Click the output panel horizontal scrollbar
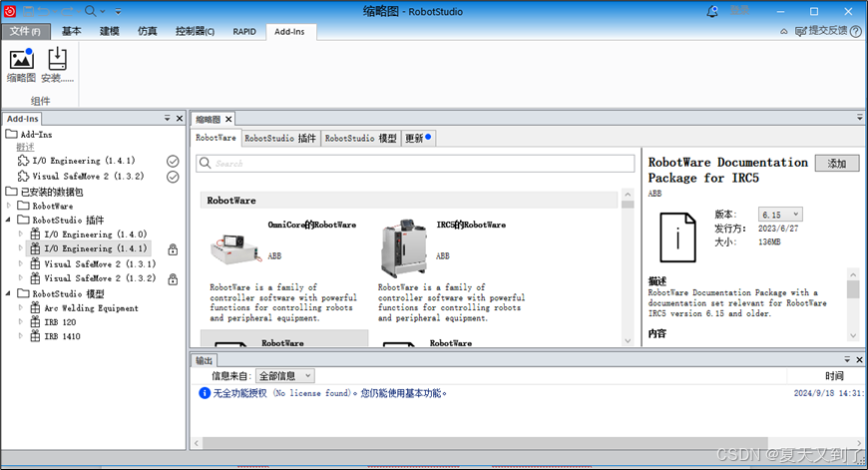This screenshot has width=868, height=470. coord(486,443)
